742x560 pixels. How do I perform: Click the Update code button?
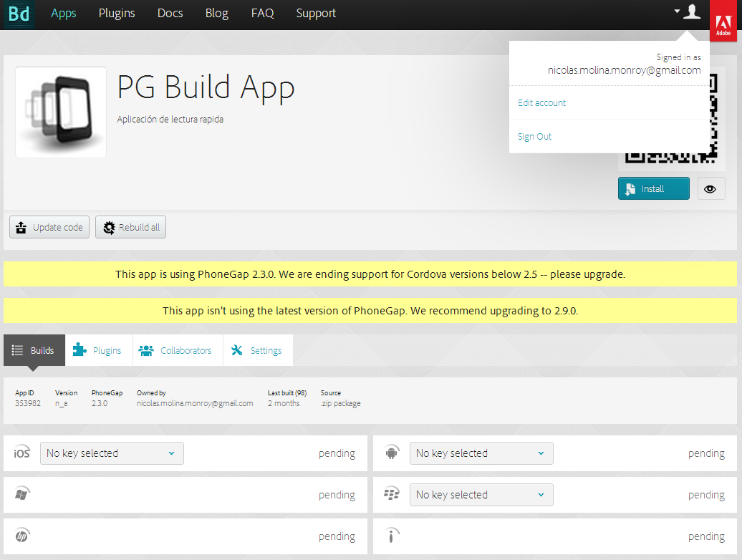click(x=49, y=227)
